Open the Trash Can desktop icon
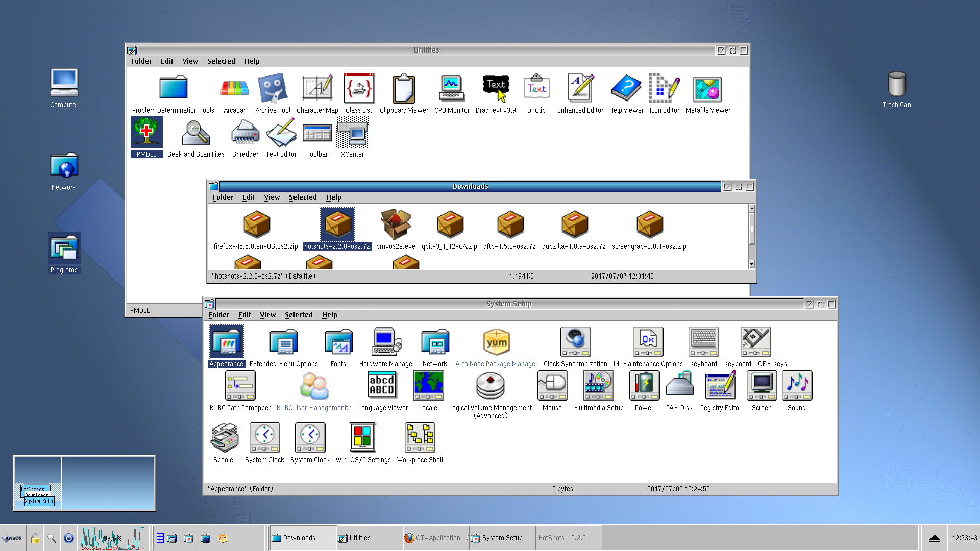Screen dimensions: 980x551 [896, 84]
